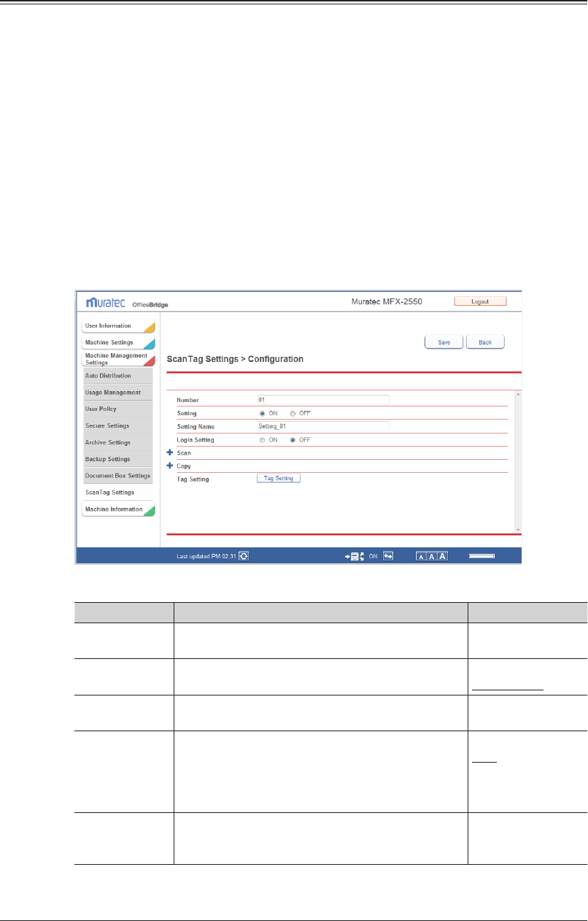Viewport: 588px width, 921px height.
Task: Click the Save button
Action: pyautogui.click(x=444, y=342)
